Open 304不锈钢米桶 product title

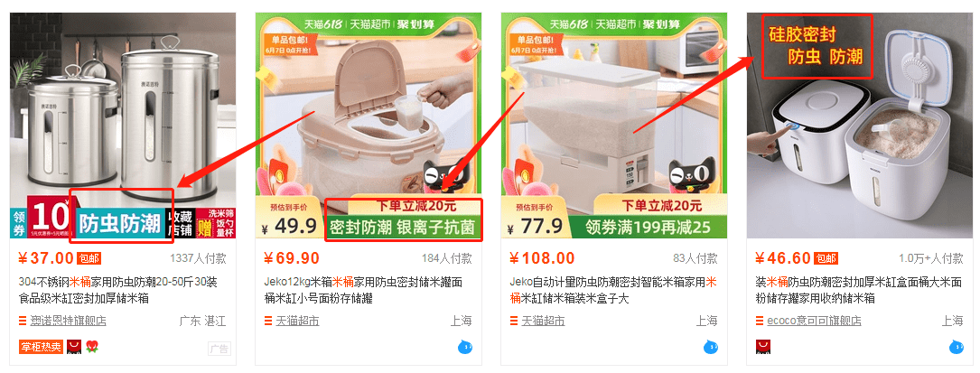click(118, 290)
